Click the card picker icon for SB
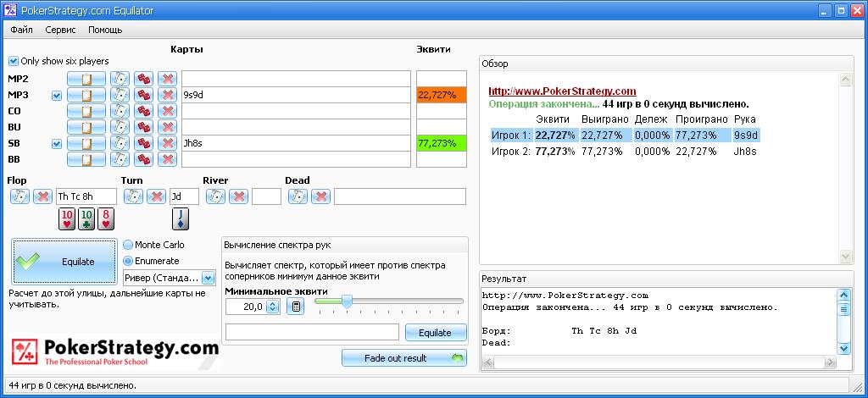The image size is (868, 398). point(120,143)
